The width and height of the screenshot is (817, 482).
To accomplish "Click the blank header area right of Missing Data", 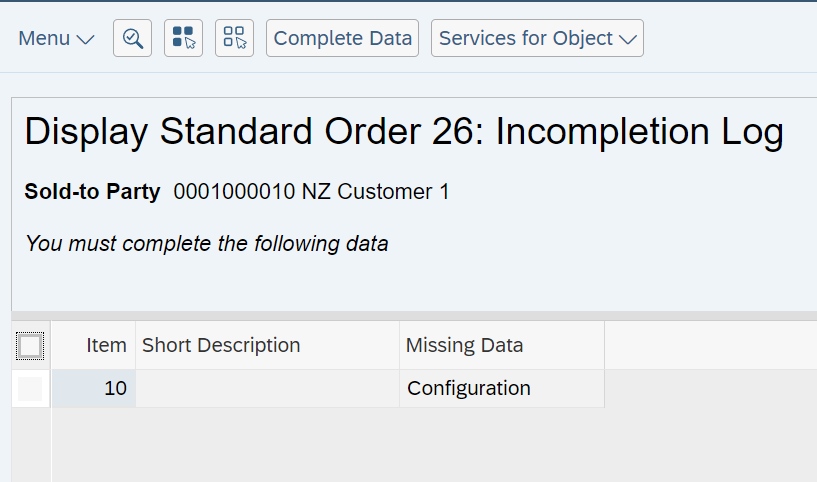I will [x=710, y=346].
